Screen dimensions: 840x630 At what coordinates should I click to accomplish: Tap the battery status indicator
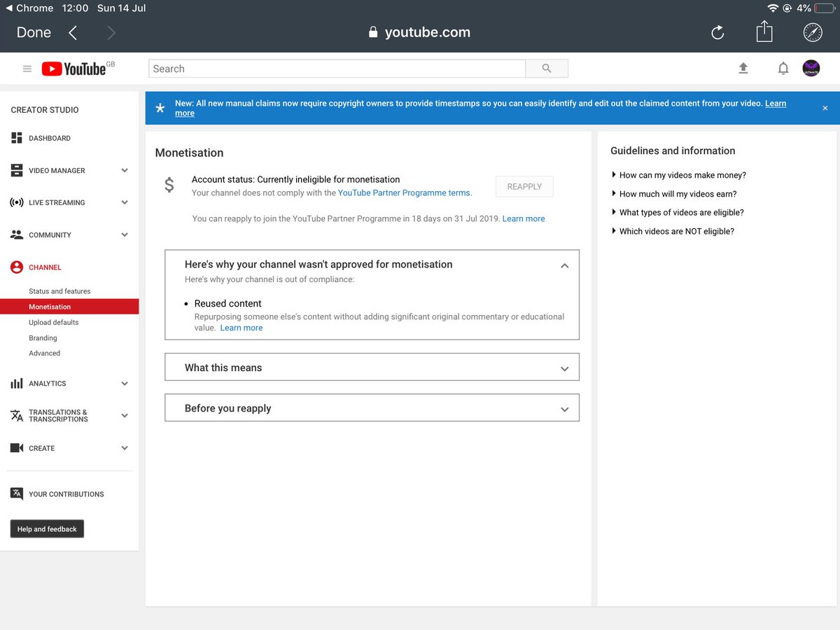pos(823,8)
